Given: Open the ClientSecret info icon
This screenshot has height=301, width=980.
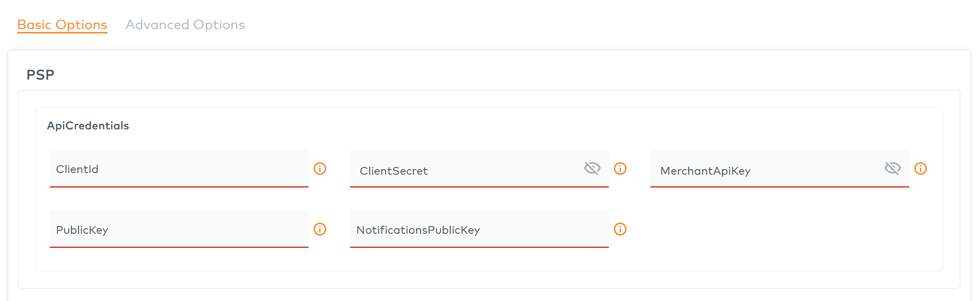Looking at the screenshot, I should (x=620, y=169).
